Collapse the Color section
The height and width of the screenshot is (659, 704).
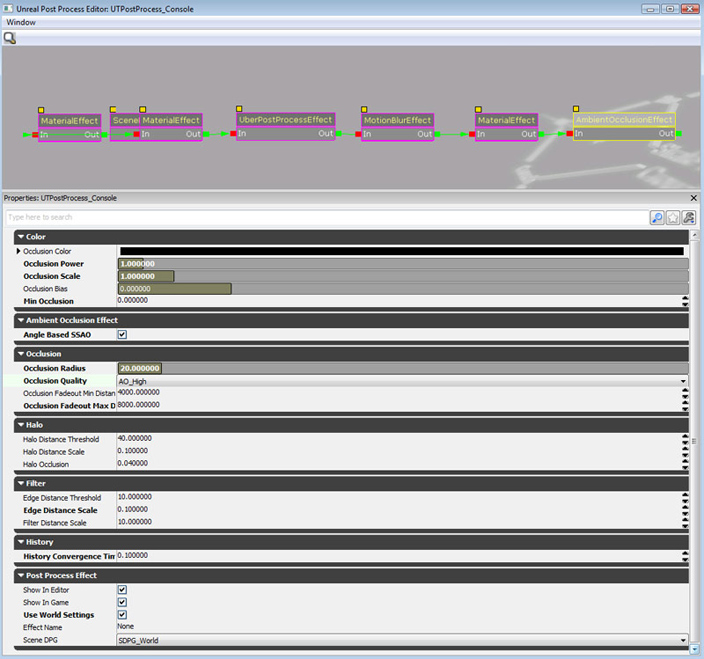tap(21, 237)
